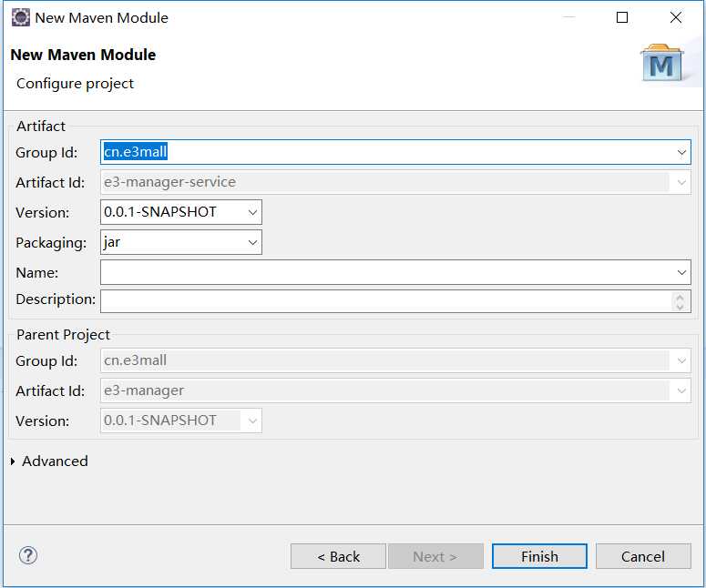
Task: Open the Artifact Version dropdown
Action: click(252, 212)
